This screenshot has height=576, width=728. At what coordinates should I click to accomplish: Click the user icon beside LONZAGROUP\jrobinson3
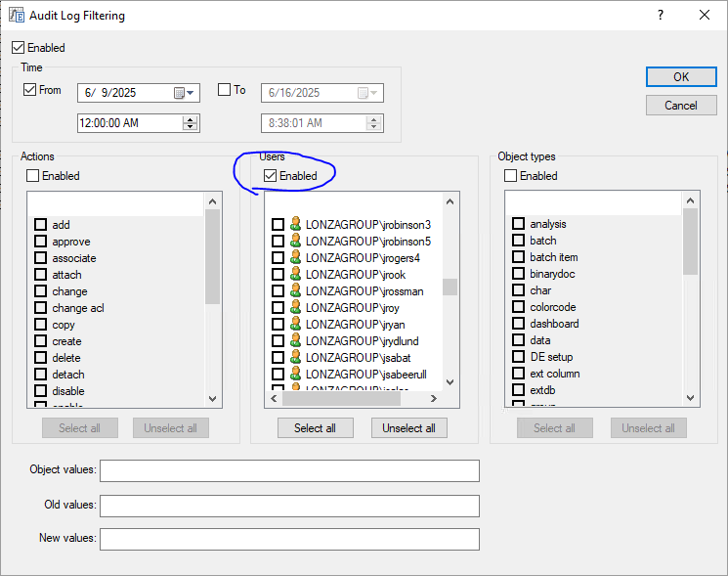[x=295, y=225]
